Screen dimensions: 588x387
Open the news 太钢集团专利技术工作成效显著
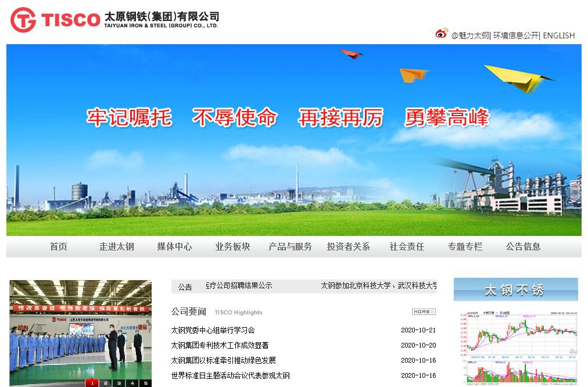coord(220,345)
